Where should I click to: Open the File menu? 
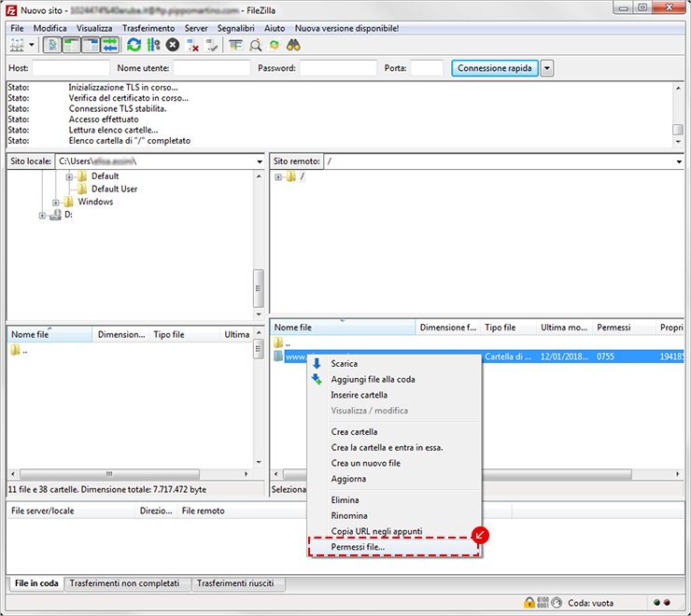point(17,28)
